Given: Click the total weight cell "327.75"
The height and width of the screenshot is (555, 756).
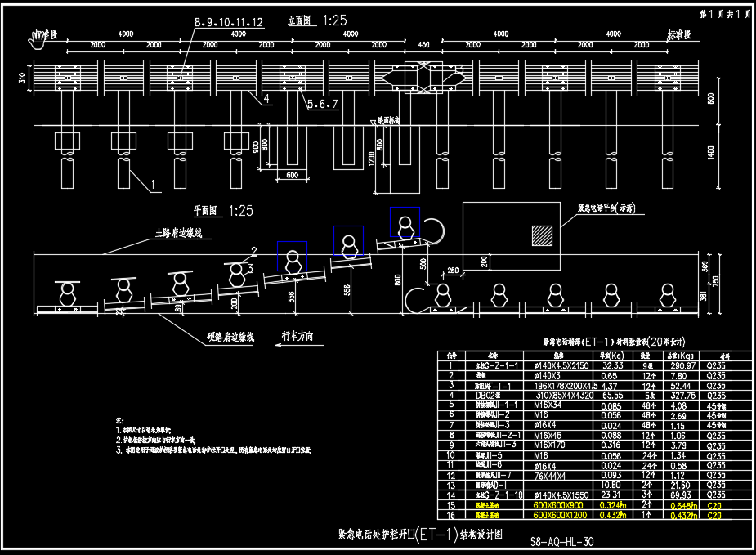Looking at the screenshot, I should [682, 396].
